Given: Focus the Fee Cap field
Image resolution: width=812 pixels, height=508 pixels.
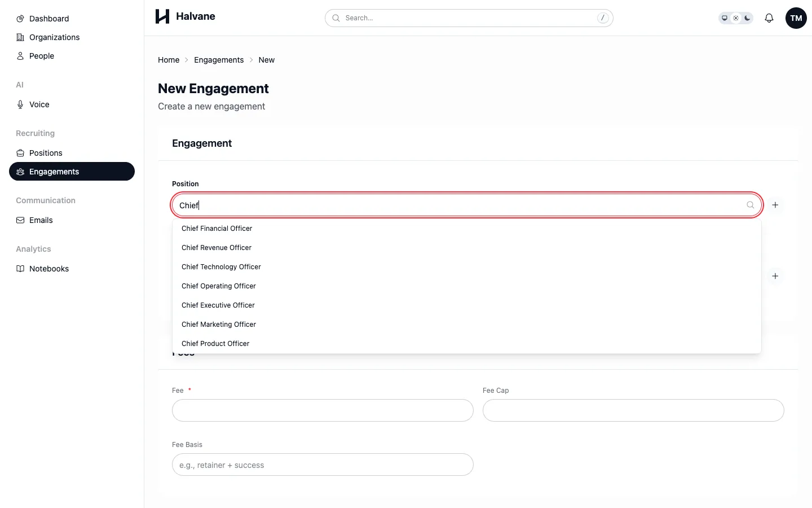Looking at the screenshot, I should click(x=633, y=410).
